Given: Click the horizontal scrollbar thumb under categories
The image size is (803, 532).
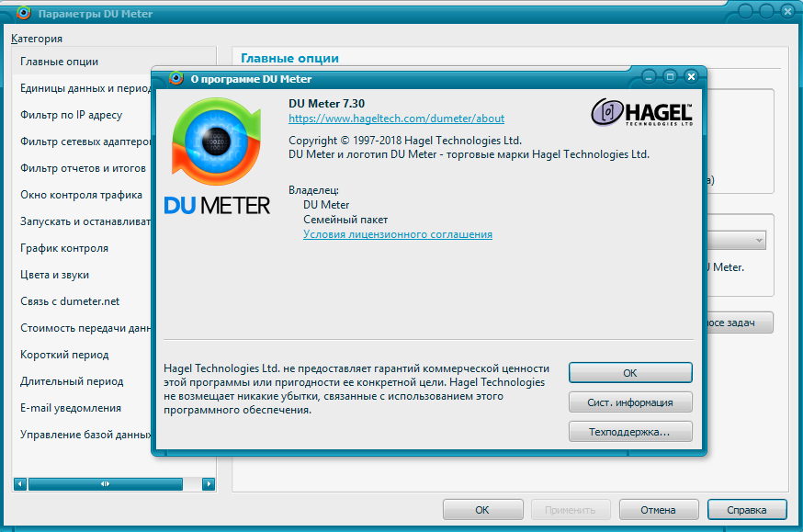Looking at the screenshot, I should 106,484.
